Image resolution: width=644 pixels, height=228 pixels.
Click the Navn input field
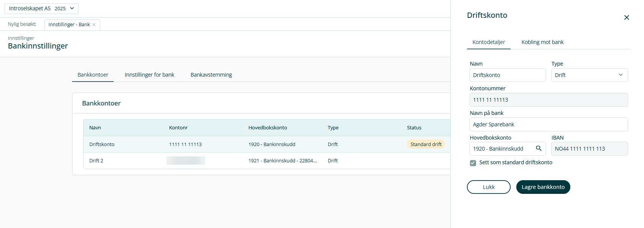pos(507,75)
